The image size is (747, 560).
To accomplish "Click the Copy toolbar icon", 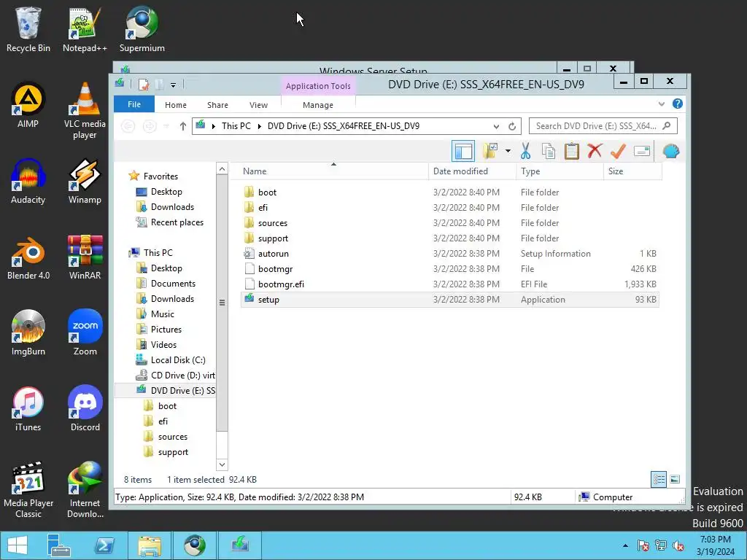I will point(549,152).
